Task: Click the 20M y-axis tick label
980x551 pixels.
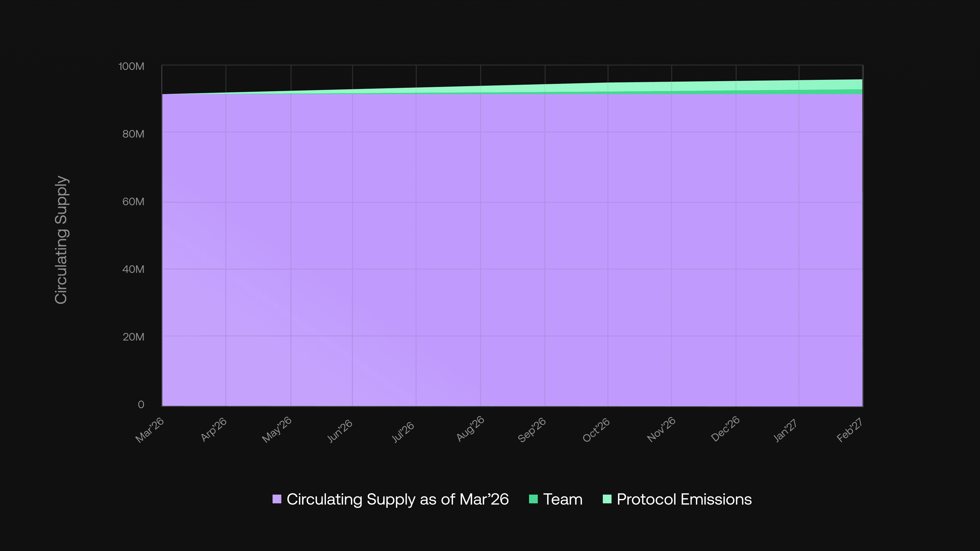Action: point(133,337)
